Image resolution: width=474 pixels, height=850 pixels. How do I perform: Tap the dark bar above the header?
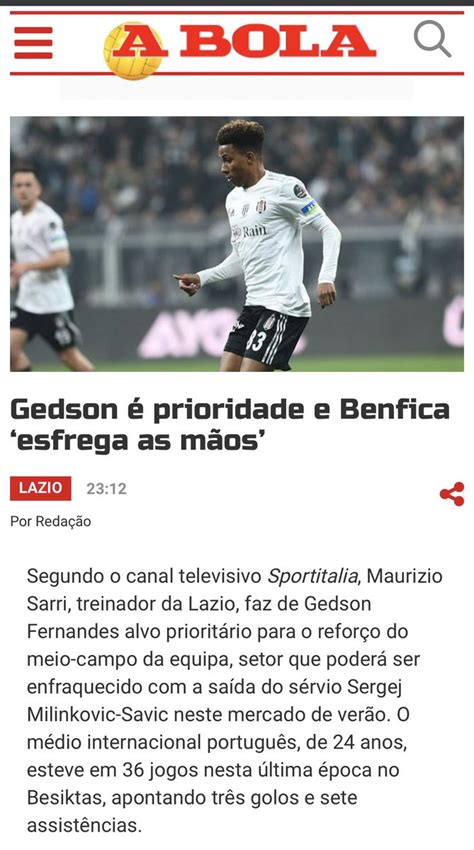tap(237, 3)
